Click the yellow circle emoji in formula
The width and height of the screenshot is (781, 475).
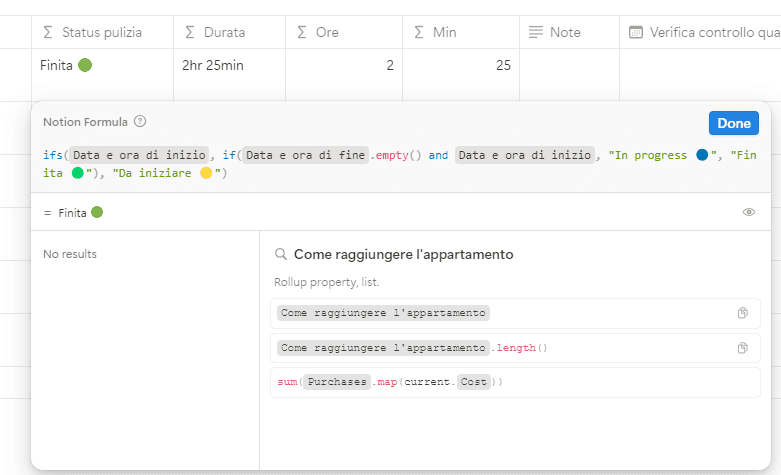[x=206, y=173]
